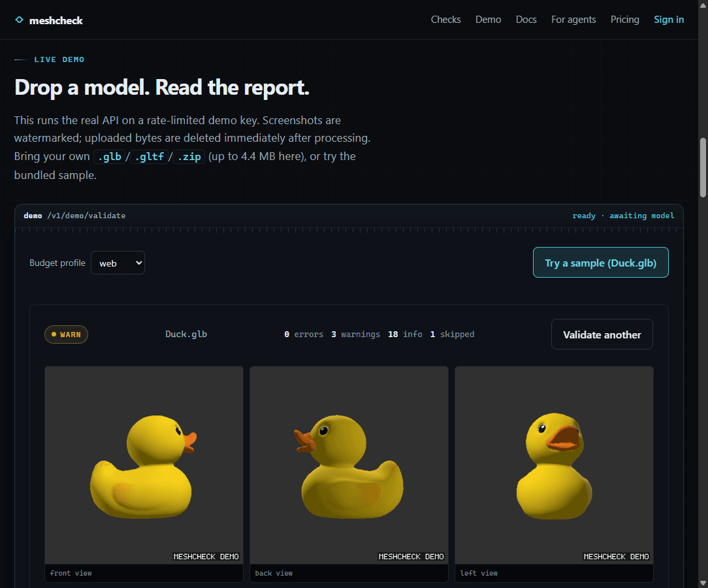The image size is (708, 588).
Task: Click the .gltf code tag
Action: click(149, 157)
